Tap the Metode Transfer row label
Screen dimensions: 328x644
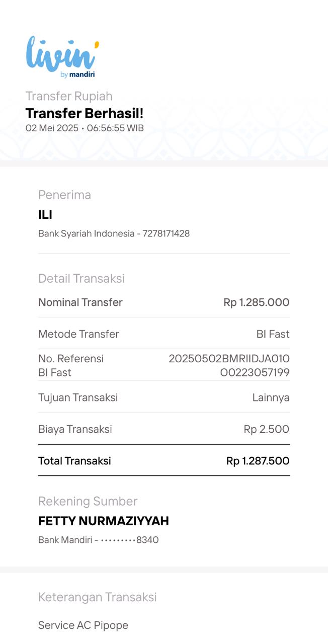(x=78, y=334)
